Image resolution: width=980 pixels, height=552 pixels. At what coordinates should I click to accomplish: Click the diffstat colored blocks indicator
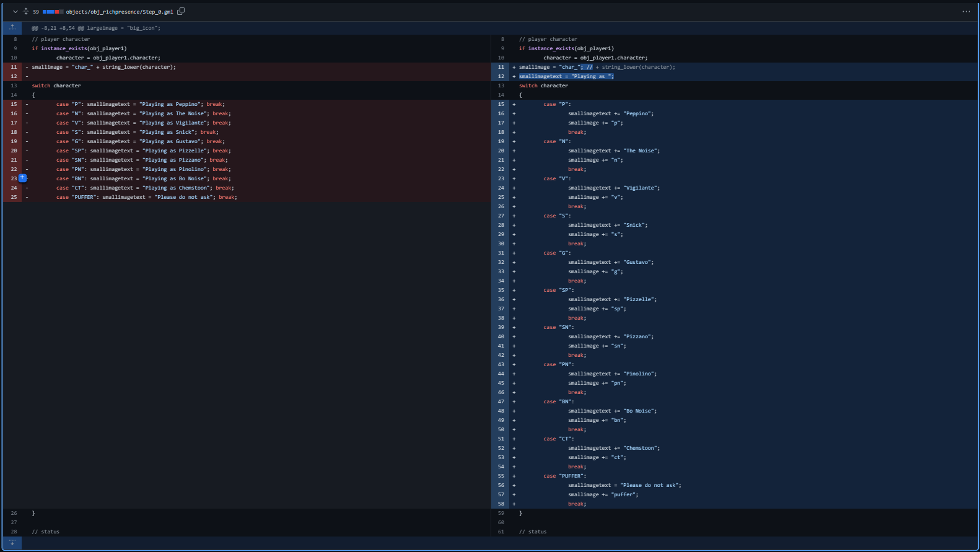53,12
